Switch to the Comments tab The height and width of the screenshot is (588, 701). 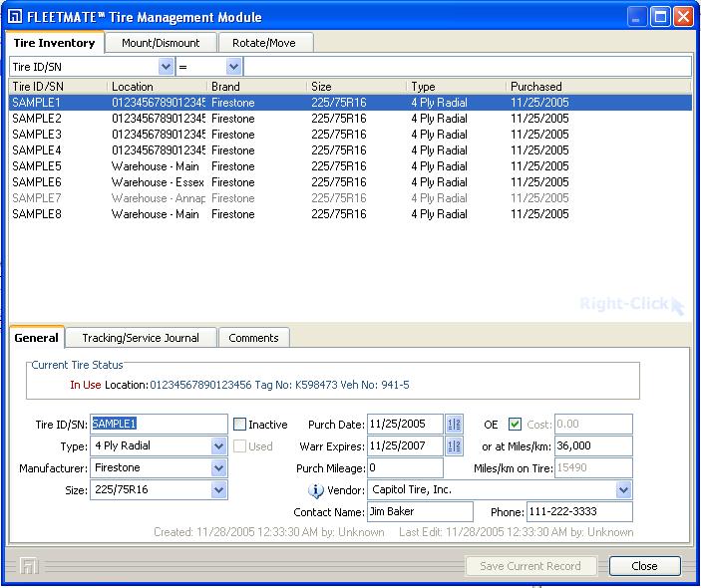253,338
